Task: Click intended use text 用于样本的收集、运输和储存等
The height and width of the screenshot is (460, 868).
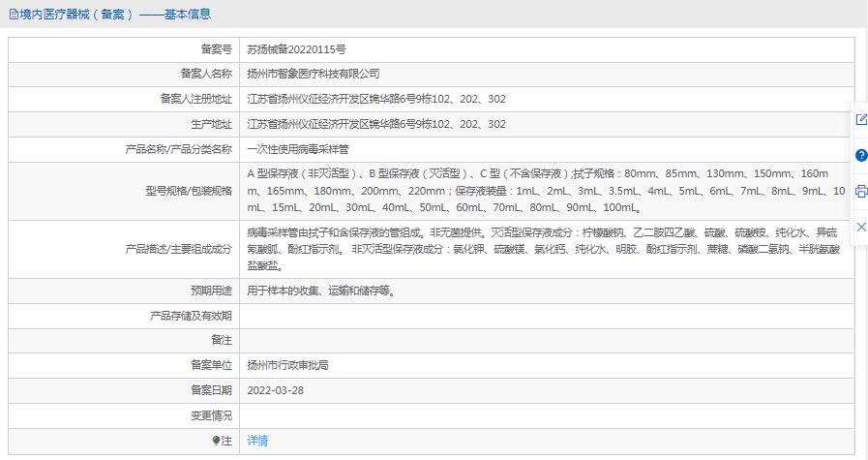Action: (321, 291)
